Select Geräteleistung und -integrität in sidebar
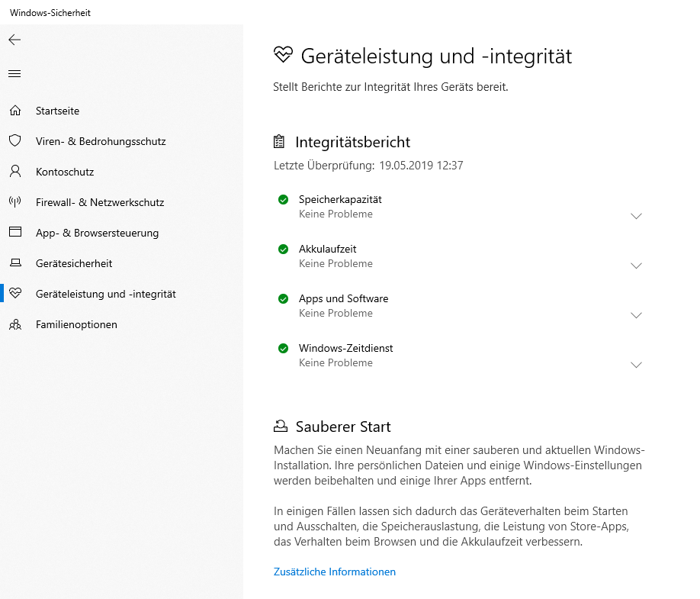The height and width of the screenshot is (599, 700). click(106, 294)
